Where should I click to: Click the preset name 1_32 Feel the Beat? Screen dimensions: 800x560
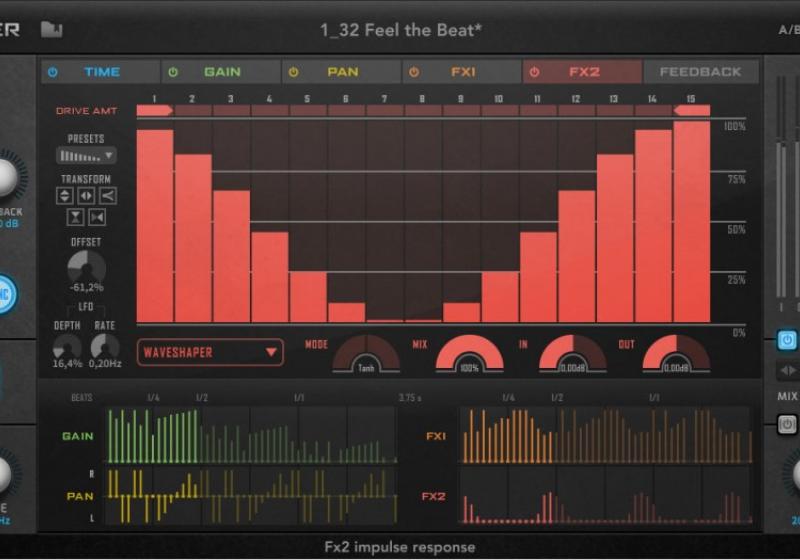pos(401,30)
